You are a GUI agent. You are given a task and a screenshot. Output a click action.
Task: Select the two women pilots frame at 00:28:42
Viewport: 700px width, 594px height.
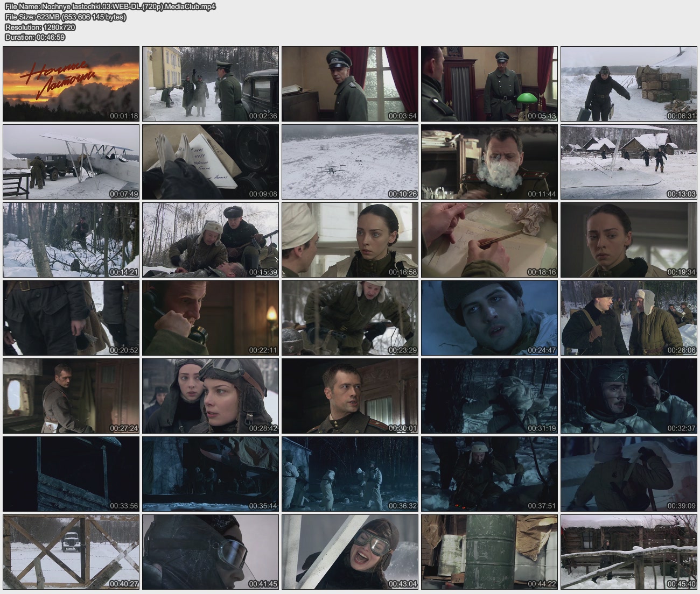(211, 396)
